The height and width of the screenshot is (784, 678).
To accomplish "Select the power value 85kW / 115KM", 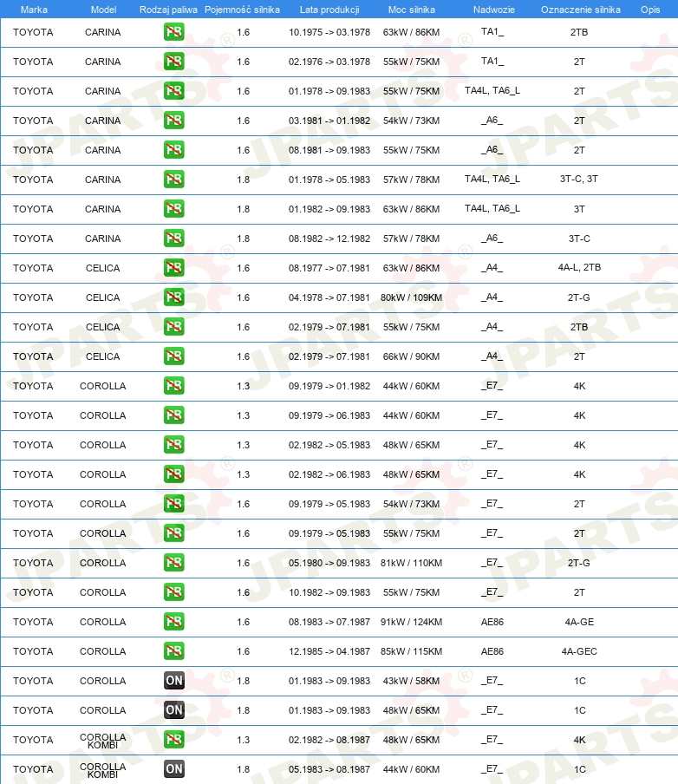I will point(412,652).
